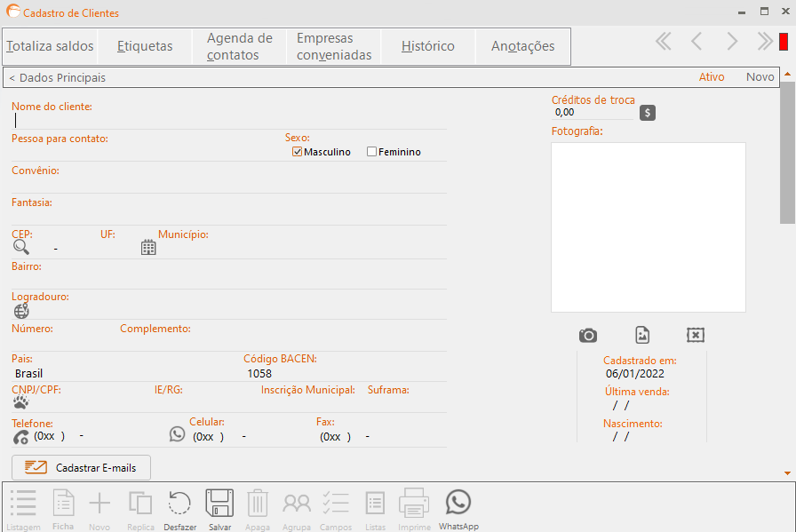Screen dimensions: 796x532
Task: Open the município table grid icon
Action: coord(148,247)
